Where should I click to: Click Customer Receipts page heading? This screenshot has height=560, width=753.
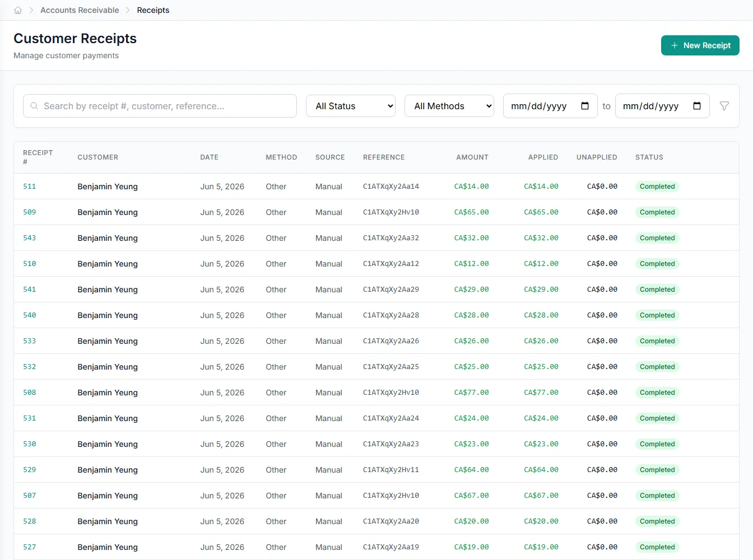click(75, 38)
